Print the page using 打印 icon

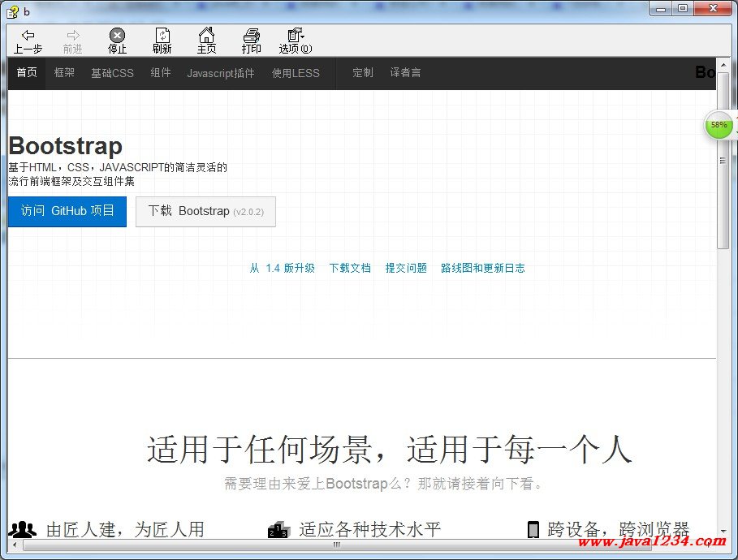coord(252,35)
